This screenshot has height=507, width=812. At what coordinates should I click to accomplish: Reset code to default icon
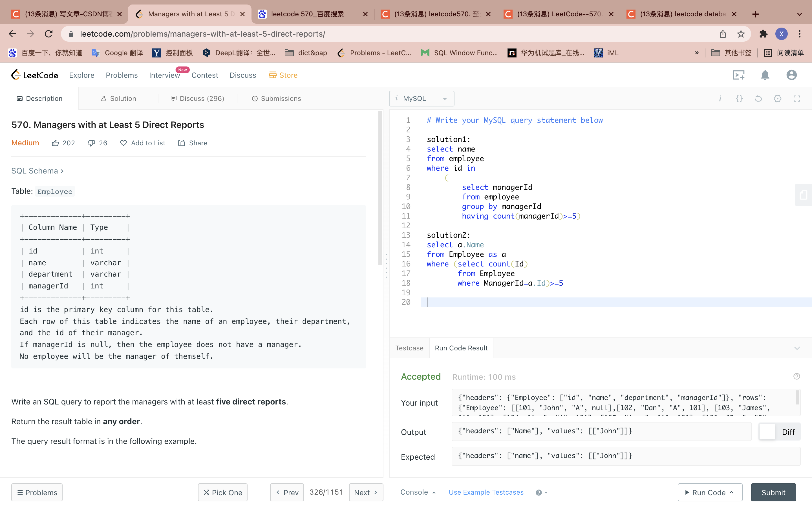pos(758,99)
